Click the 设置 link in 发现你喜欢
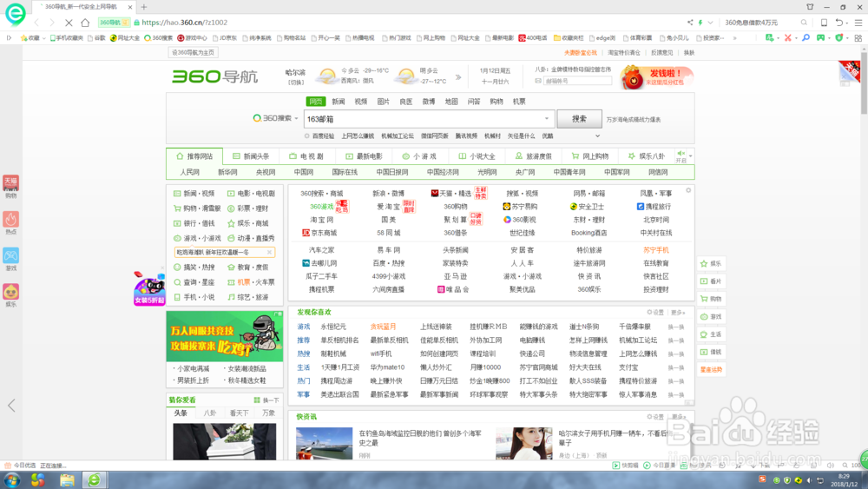 coord(655,313)
